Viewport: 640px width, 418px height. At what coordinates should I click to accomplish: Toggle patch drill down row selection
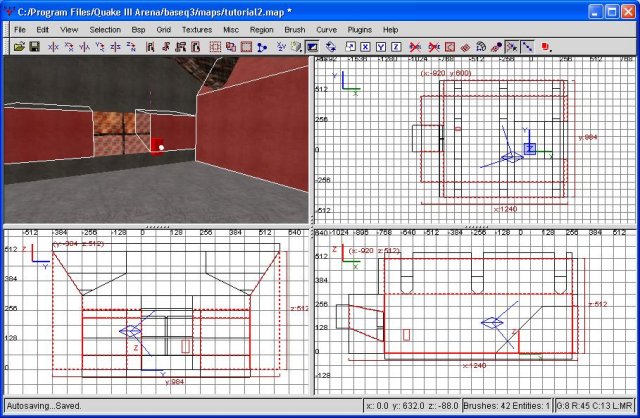pyautogui.click(x=527, y=47)
